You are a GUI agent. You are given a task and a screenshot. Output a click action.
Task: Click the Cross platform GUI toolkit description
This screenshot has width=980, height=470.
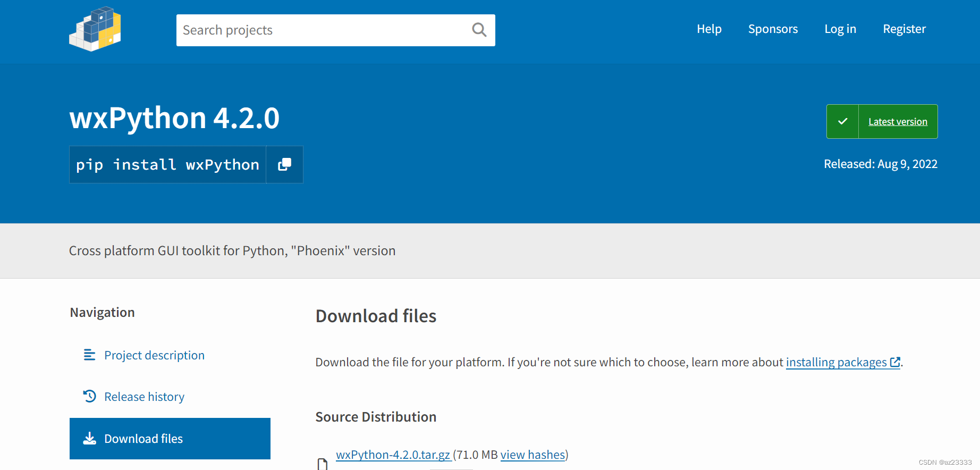232,251
